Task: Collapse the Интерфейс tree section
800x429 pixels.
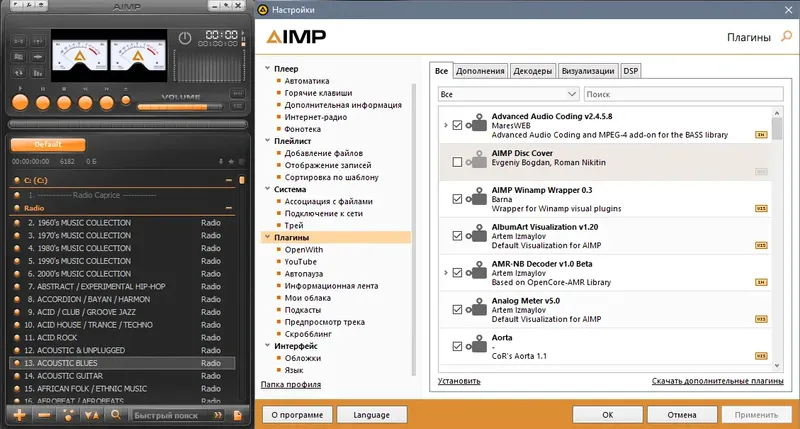Action: [267, 345]
